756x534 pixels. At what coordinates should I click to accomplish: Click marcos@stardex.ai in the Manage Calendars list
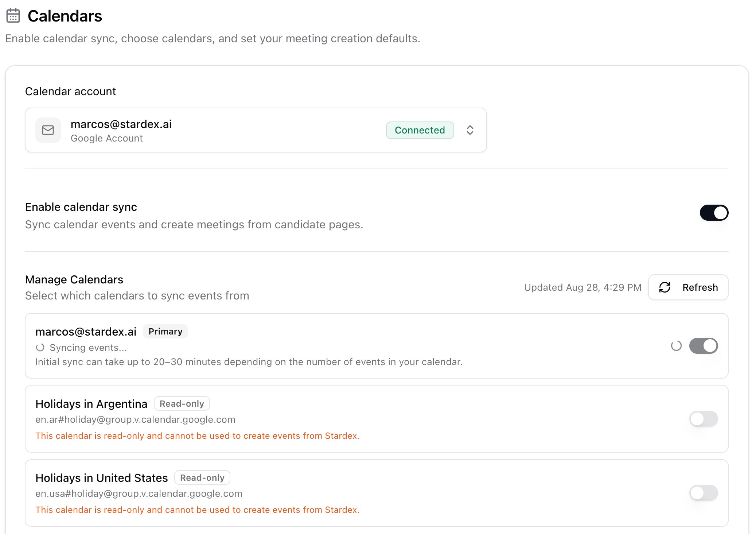tap(86, 332)
